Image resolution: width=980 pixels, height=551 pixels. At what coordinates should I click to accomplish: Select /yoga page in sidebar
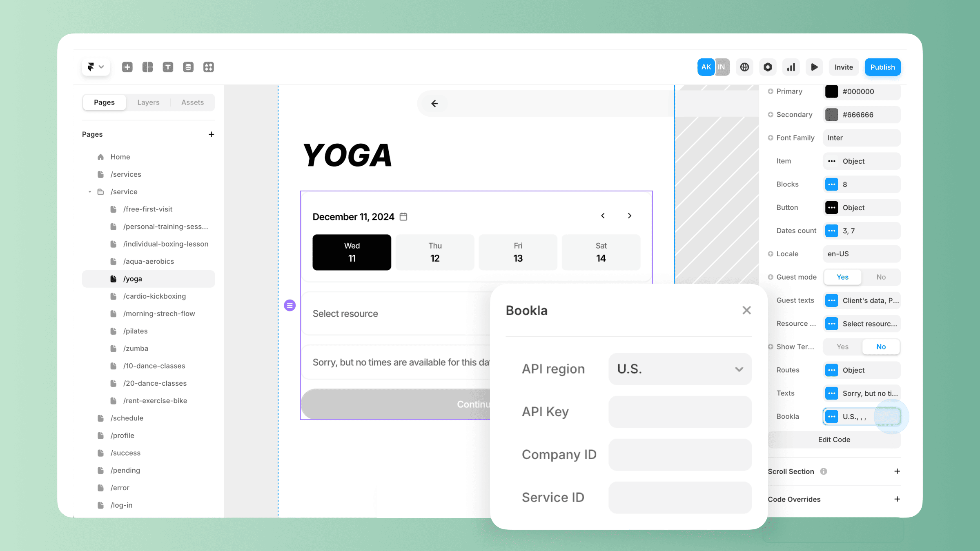133,278
